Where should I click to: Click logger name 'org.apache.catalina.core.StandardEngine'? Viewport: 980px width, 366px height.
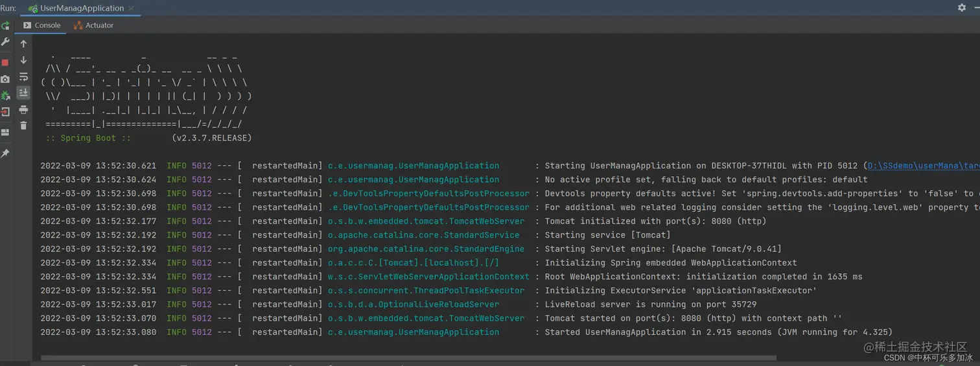426,249
